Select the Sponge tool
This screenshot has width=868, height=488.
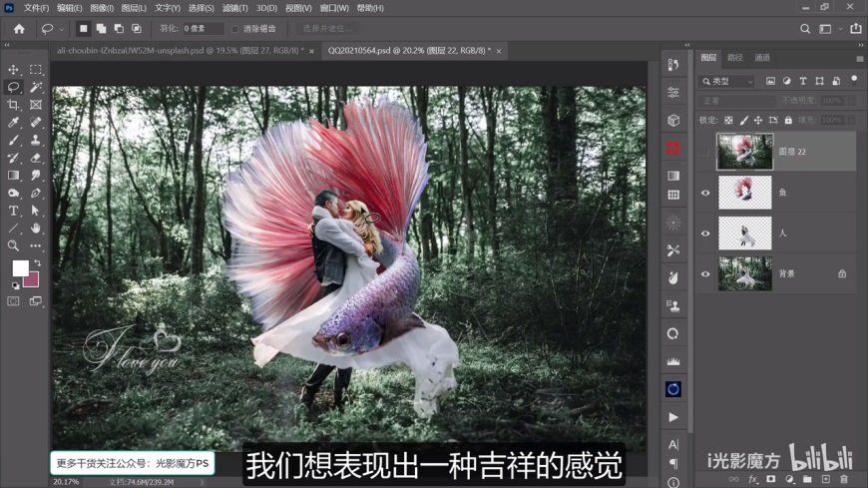(x=13, y=194)
